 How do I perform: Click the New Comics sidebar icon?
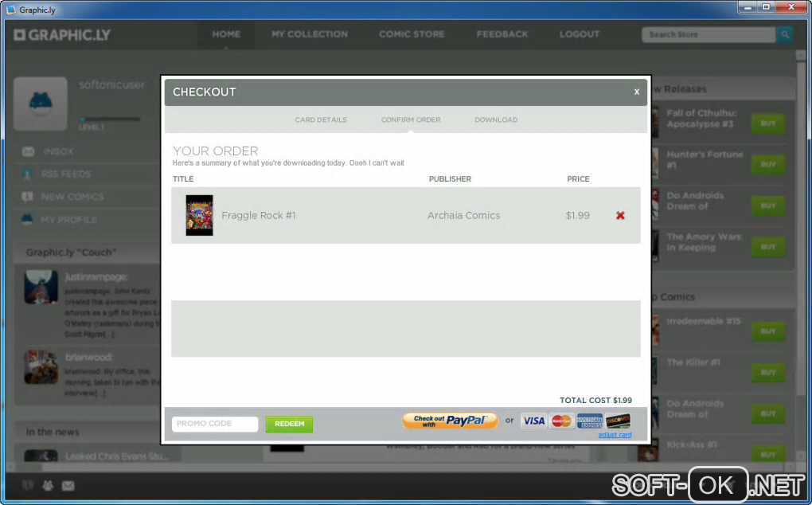click(27, 197)
